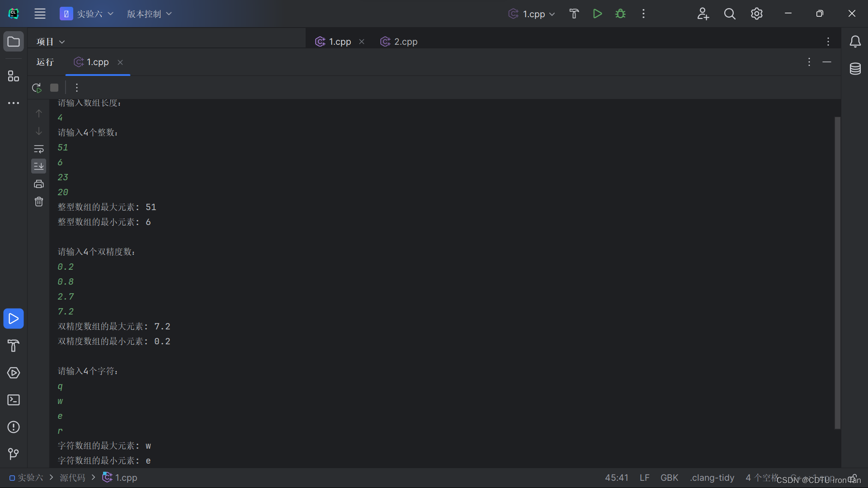This screenshot has height=488, width=868.
Task: Click the GBK encoding status item
Action: [x=669, y=478]
